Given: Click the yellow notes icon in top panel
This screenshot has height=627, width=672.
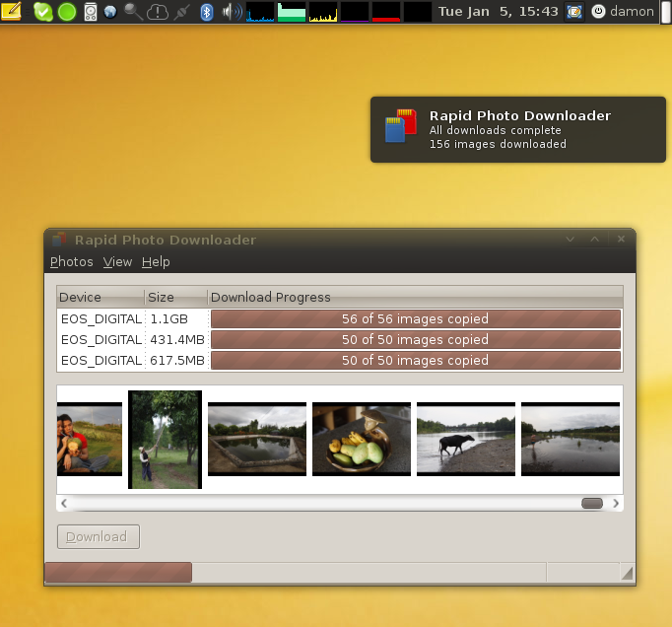Looking at the screenshot, I should (x=13, y=12).
